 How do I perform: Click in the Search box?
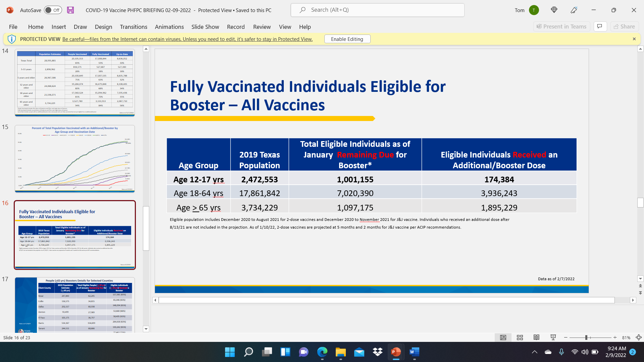click(x=377, y=10)
